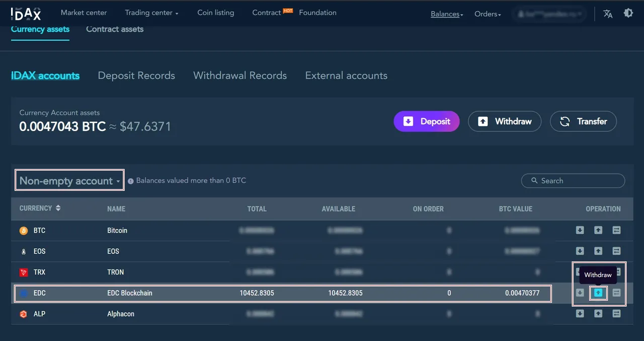Open the Trading center dropdown menu
The width and height of the screenshot is (644, 341).
click(x=151, y=13)
